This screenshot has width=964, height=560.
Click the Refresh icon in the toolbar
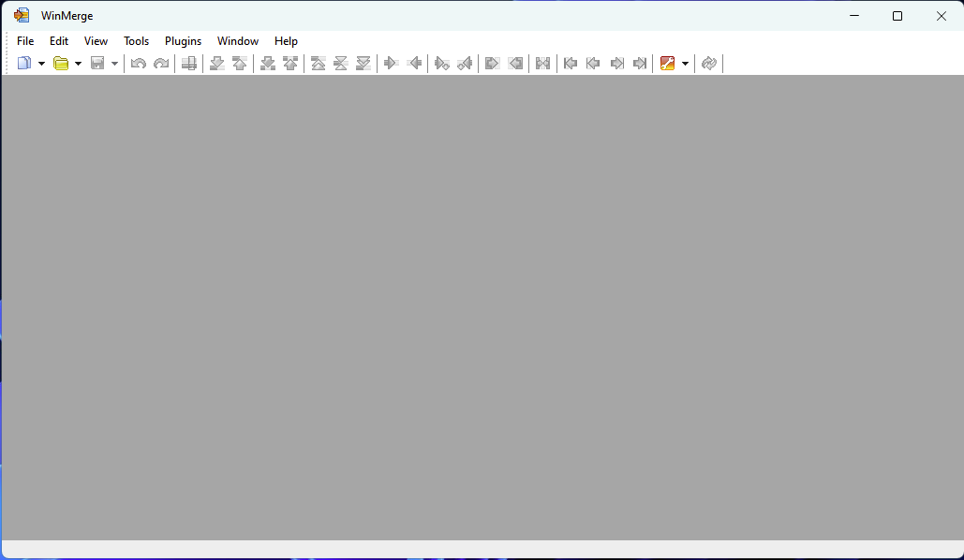pos(709,64)
